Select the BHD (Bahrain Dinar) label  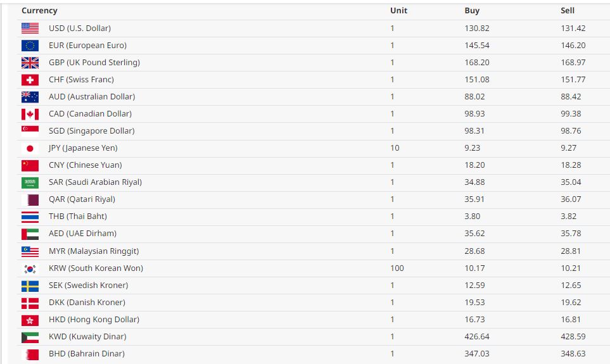[87, 354]
